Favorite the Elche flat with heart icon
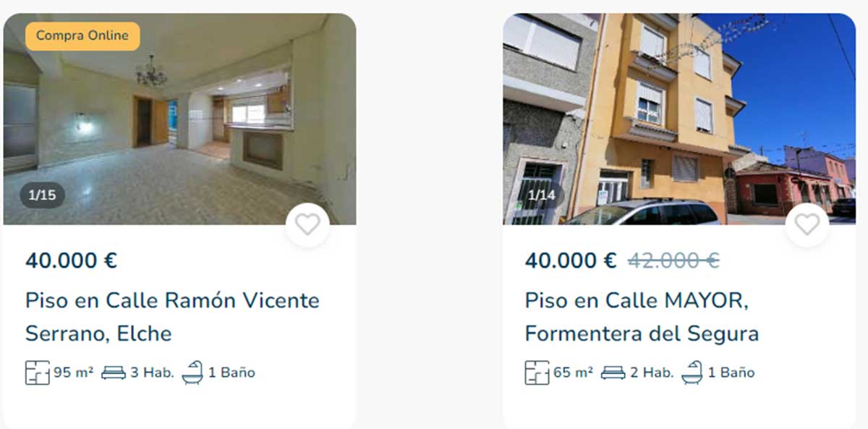Screen dimensions: 868x429 tap(307, 225)
